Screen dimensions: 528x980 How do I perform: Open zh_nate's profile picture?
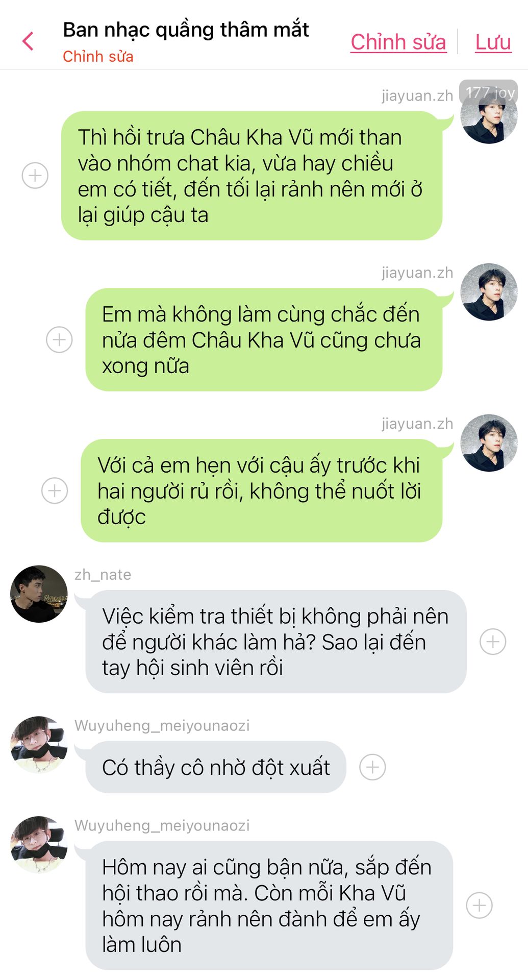39,594
